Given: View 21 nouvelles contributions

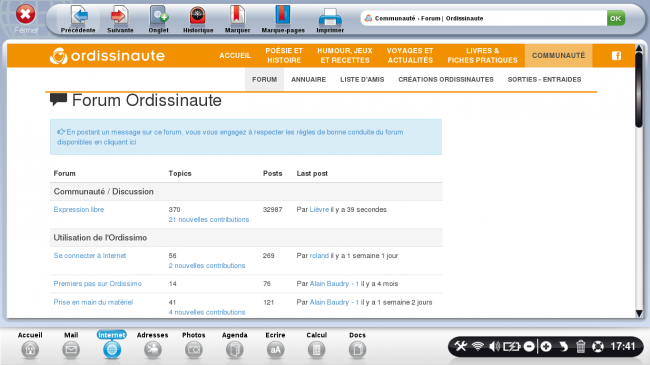Looking at the screenshot, I should tap(209, 219).
